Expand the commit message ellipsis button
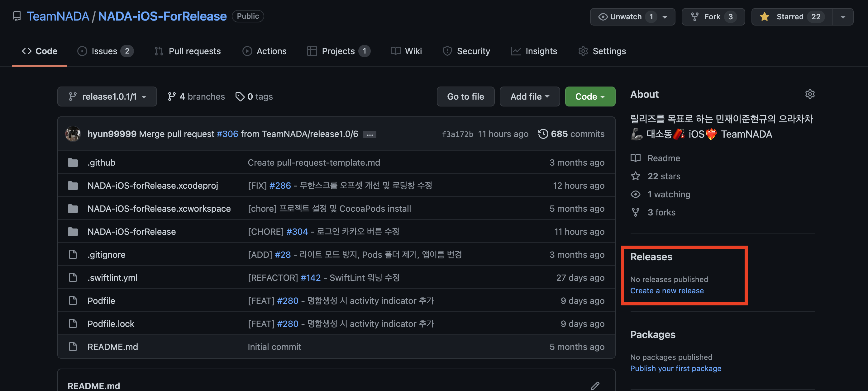The height and width of the screenshot is (391, 868). point(370,134)
